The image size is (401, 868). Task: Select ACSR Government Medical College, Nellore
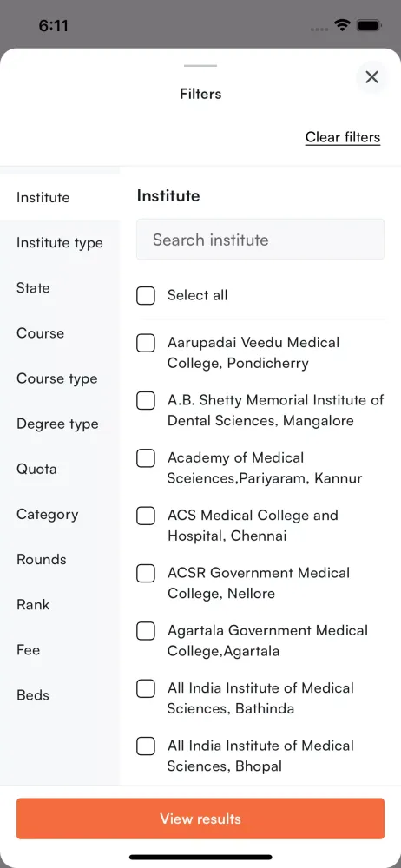coord(146,574)
